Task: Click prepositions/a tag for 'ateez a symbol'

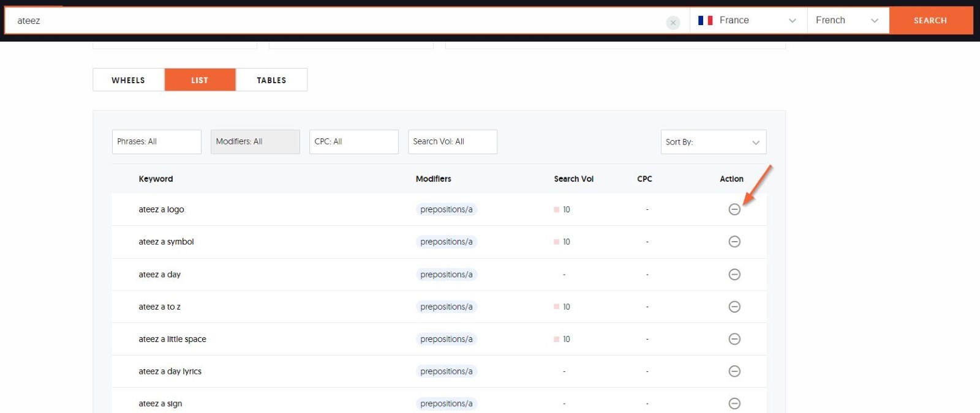Action: pyautogui.click(x=447, y=242)
